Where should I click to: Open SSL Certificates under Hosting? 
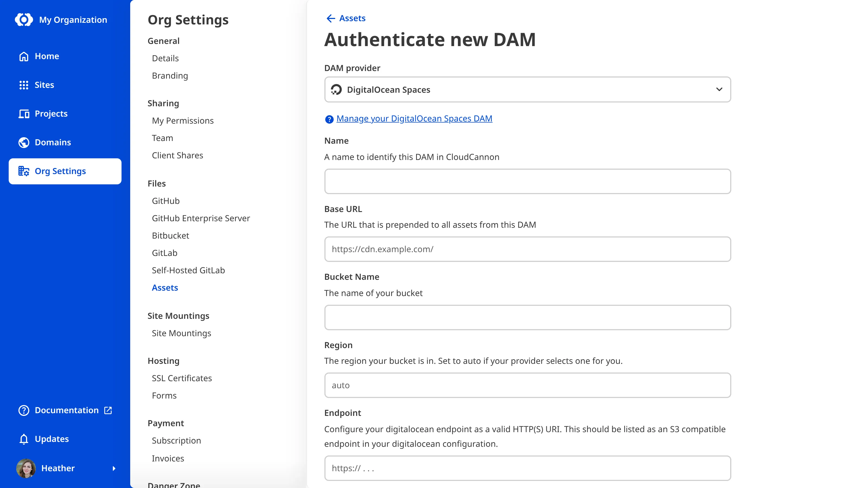[182, 378]
